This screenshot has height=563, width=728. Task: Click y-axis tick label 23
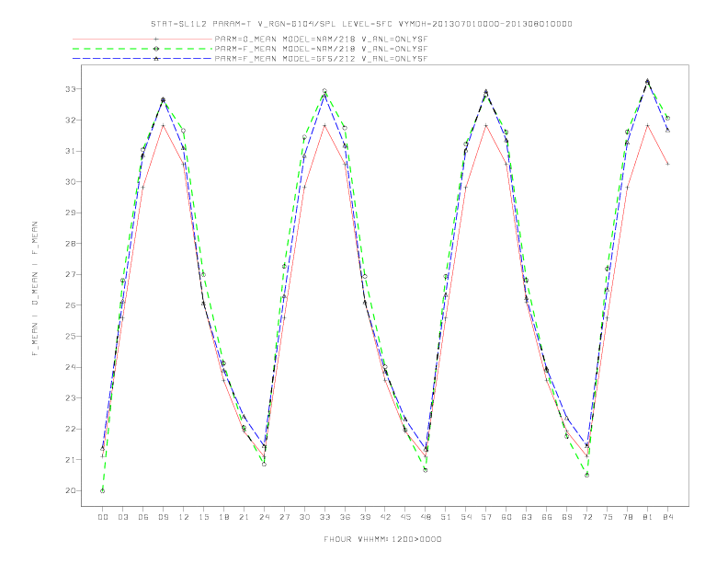71,398
